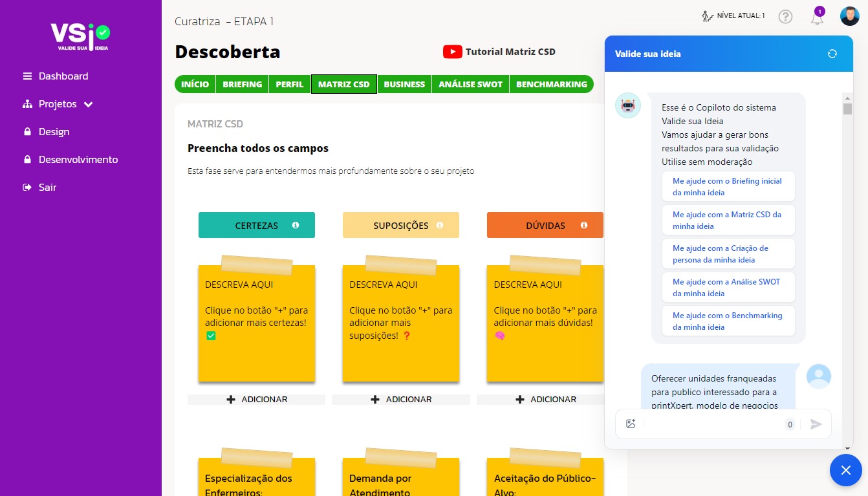868x496 pixels.
Task: Click ADICIONAR under the Suposições note
Action: click(x=401, y=400)
